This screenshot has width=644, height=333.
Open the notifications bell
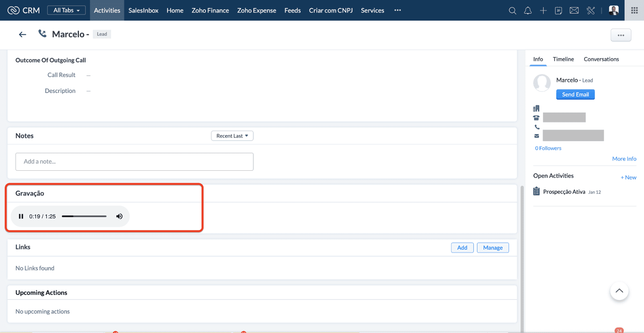click(x=528, y=10)
